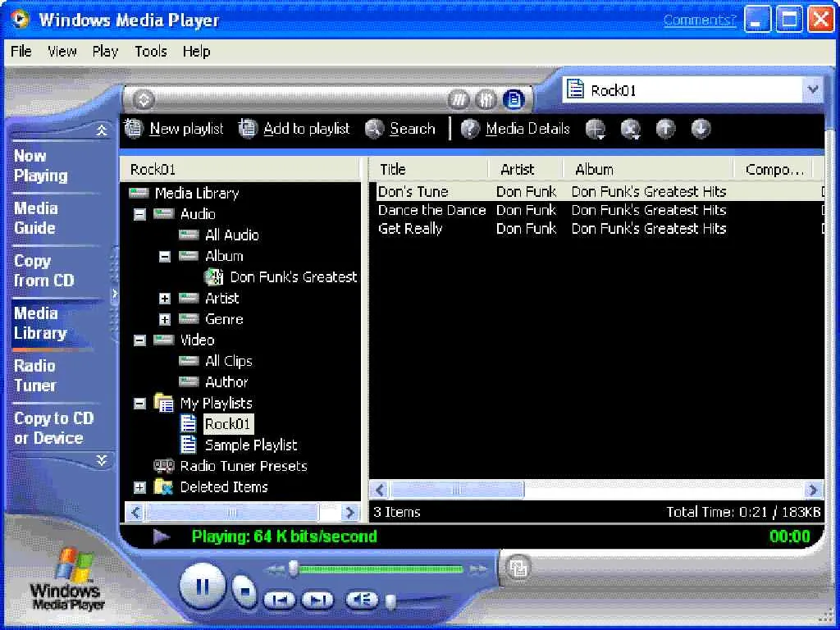This screenshot has height=630, width=840.
Task: Click New playlist label
Action: click(186, 129)
